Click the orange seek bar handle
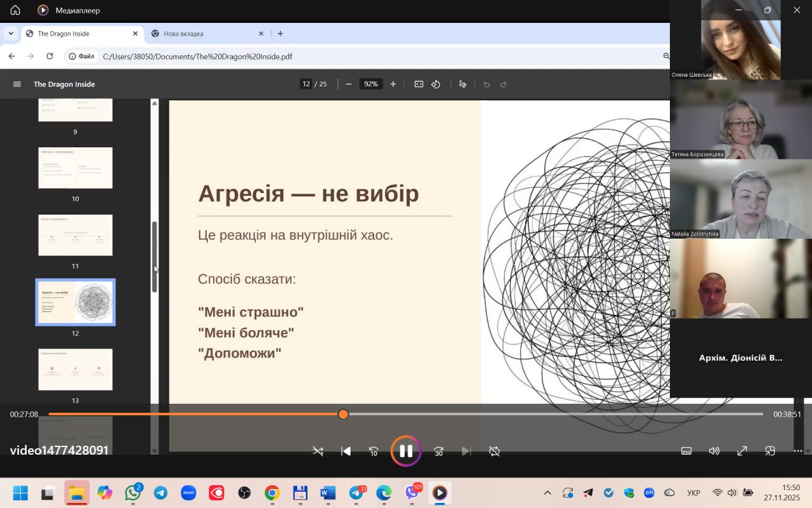This screenshot has height=508, width=812. pyautogui.click(x=343, y=414)
